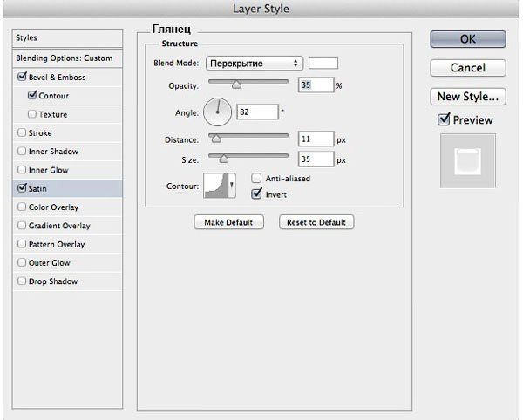Viewport: 523px width, 420px height.
Task: Click the blend mode color swatch
Action: 324,63
